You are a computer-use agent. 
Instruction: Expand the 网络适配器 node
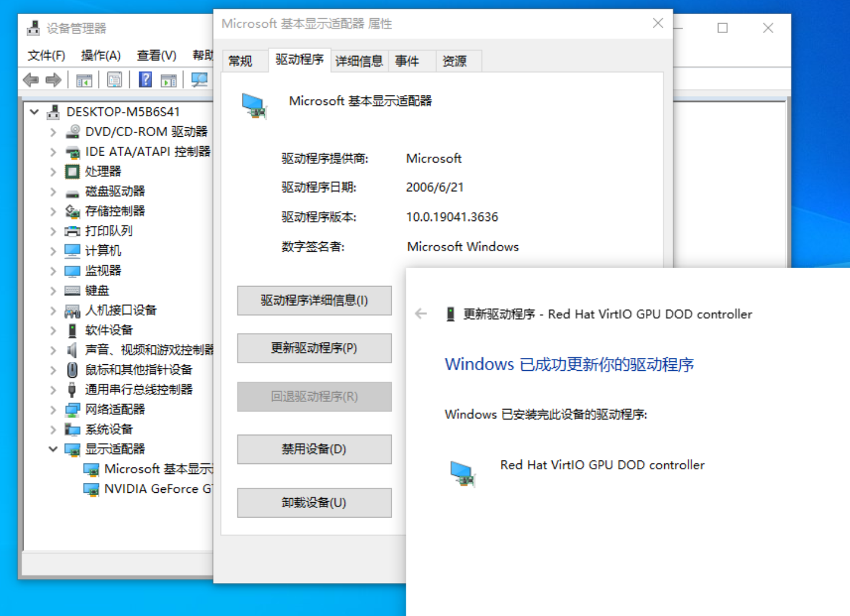[x=53, y=410]
